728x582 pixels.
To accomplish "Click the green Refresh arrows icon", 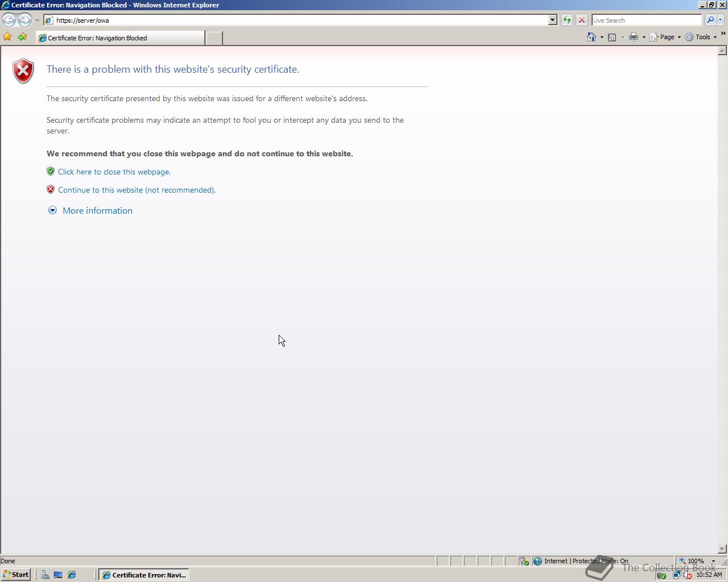I will (x=567, y=20).
